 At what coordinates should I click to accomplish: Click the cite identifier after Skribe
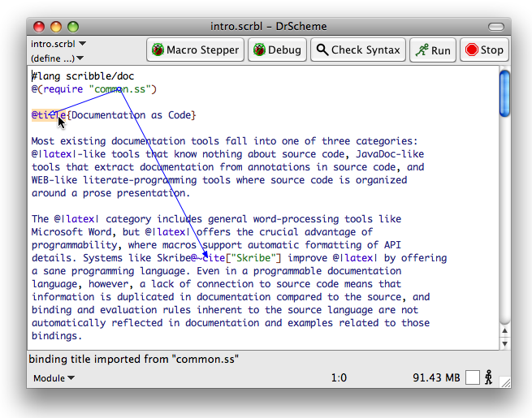point(214,258)
